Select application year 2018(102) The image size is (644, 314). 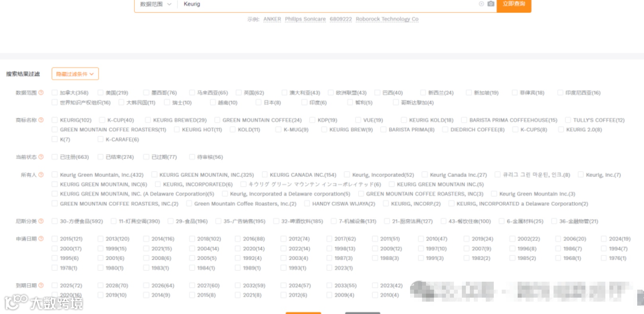point(192,239)
